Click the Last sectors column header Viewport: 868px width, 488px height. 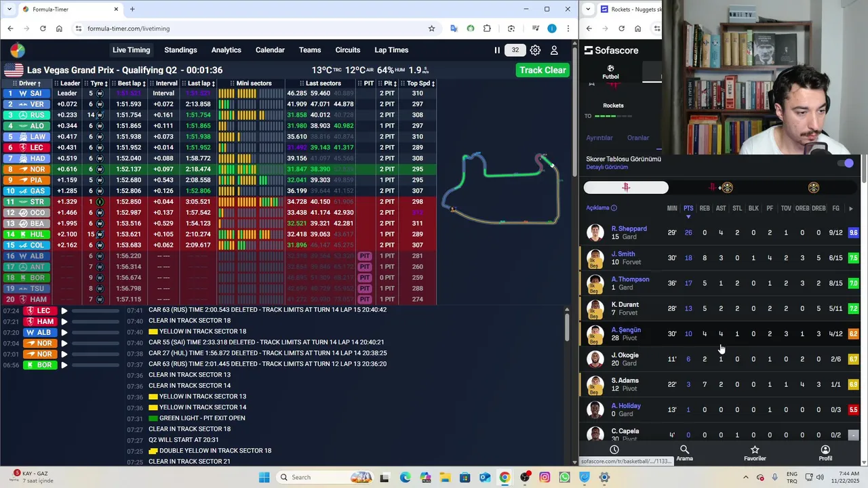click(x=320, y=83)
